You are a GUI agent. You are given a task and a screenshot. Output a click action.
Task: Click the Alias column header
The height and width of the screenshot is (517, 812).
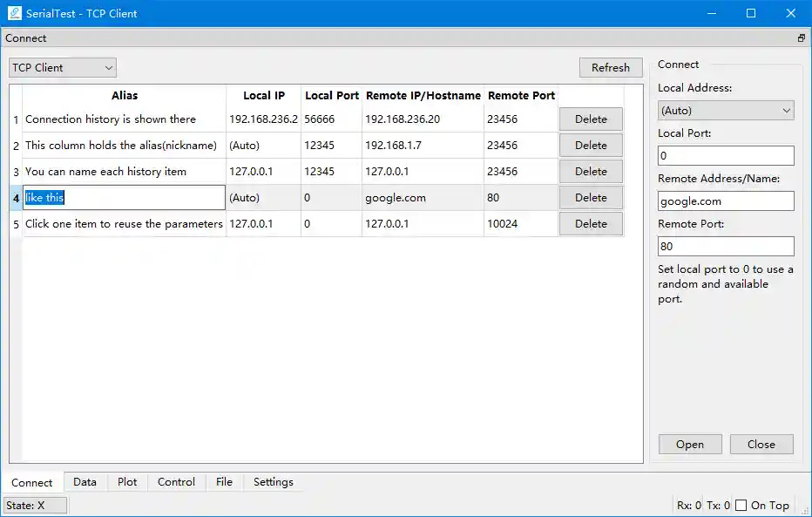tap(124, 95)
